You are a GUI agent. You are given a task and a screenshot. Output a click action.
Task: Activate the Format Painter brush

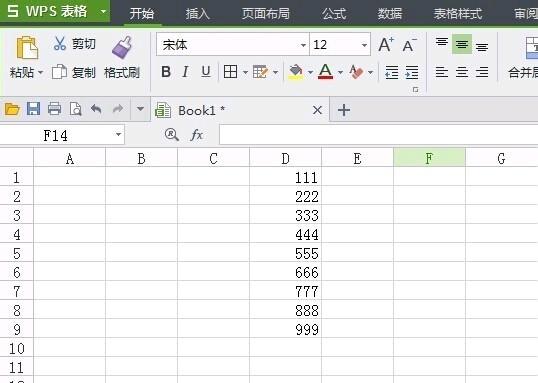(x=122, y=47)
